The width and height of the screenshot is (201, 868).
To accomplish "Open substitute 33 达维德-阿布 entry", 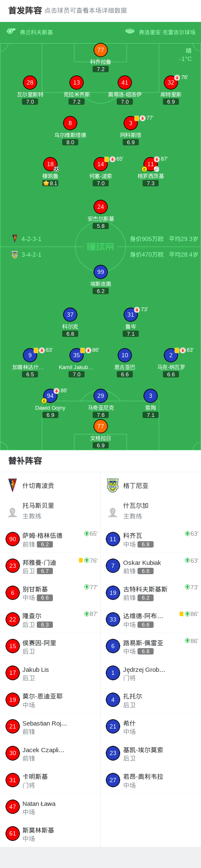I will click(x=151, y=619).
